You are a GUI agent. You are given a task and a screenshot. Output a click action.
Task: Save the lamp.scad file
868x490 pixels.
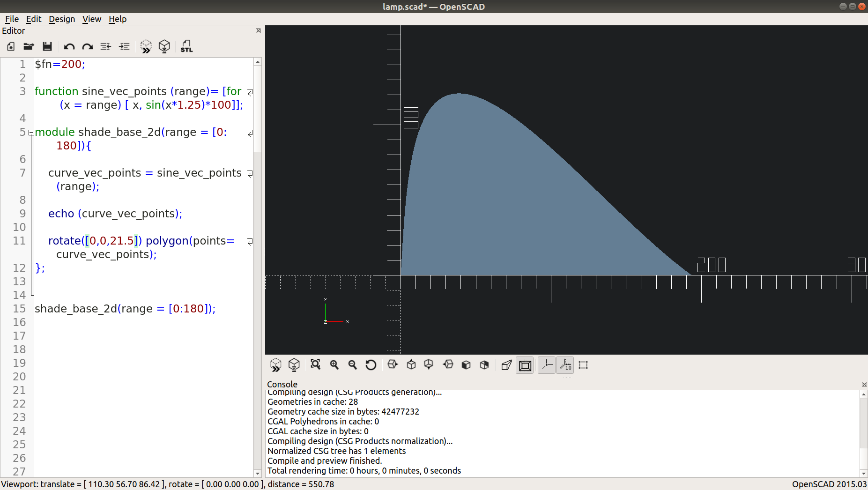click(x=47, y=46)
